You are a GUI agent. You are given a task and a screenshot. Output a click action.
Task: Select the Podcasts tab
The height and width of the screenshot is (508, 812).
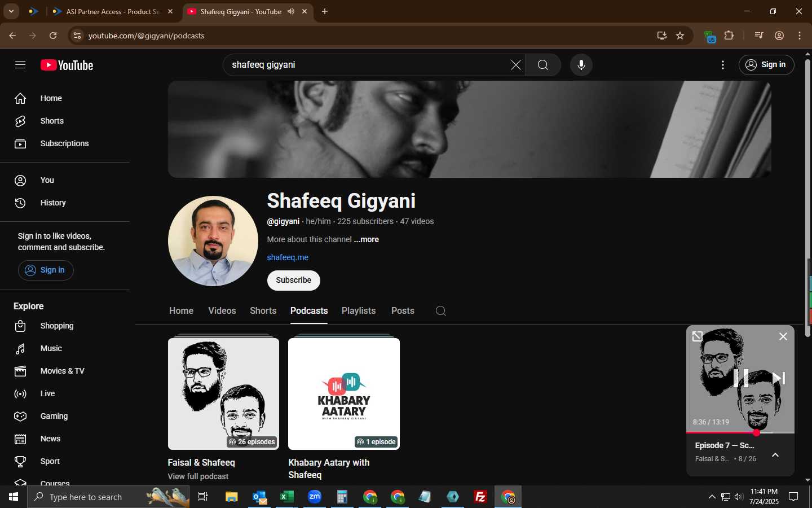(309, 310)
